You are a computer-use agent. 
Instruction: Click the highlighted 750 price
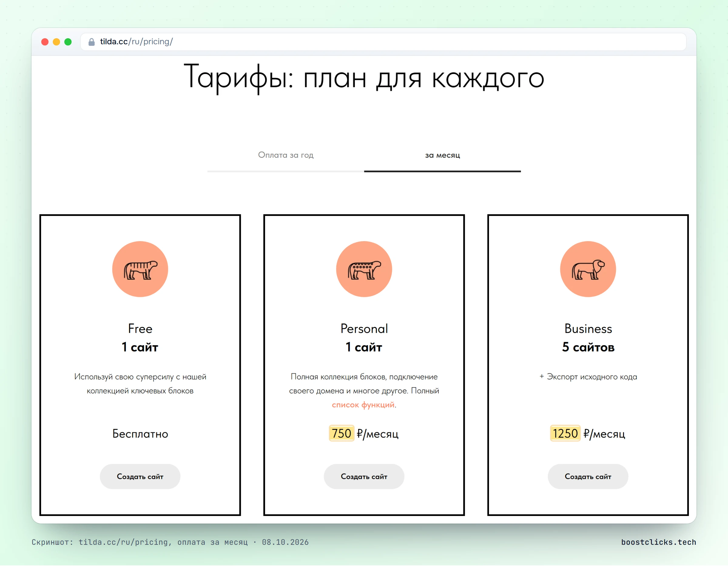(x=341, y=434)
